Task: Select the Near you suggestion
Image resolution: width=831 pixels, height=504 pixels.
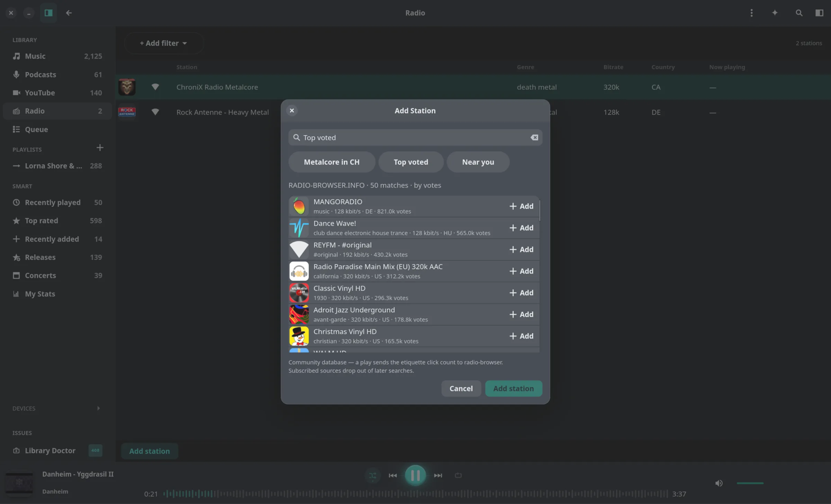Action: [478, 162]
